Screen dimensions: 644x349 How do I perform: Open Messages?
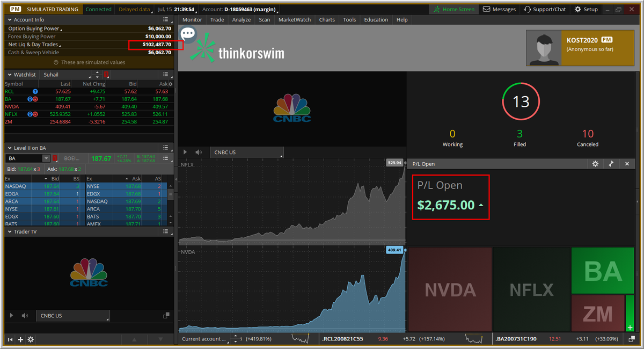(x=500, y=9)
